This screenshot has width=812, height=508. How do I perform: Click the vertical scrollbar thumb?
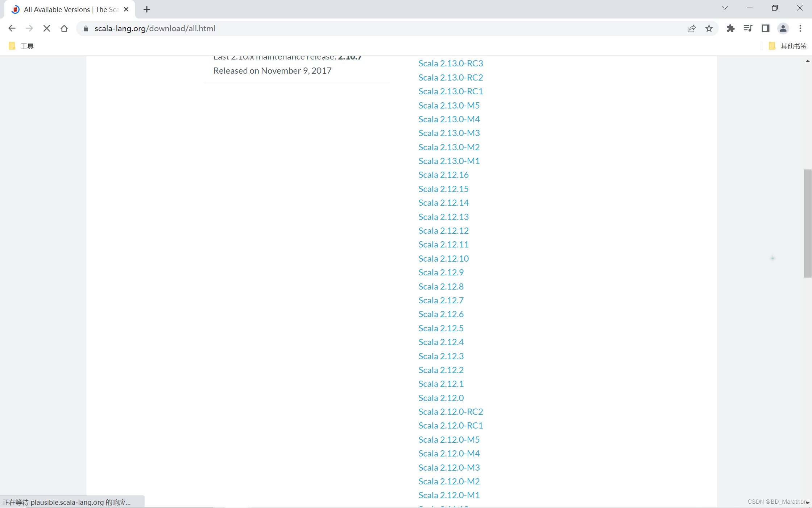(808, 223)
